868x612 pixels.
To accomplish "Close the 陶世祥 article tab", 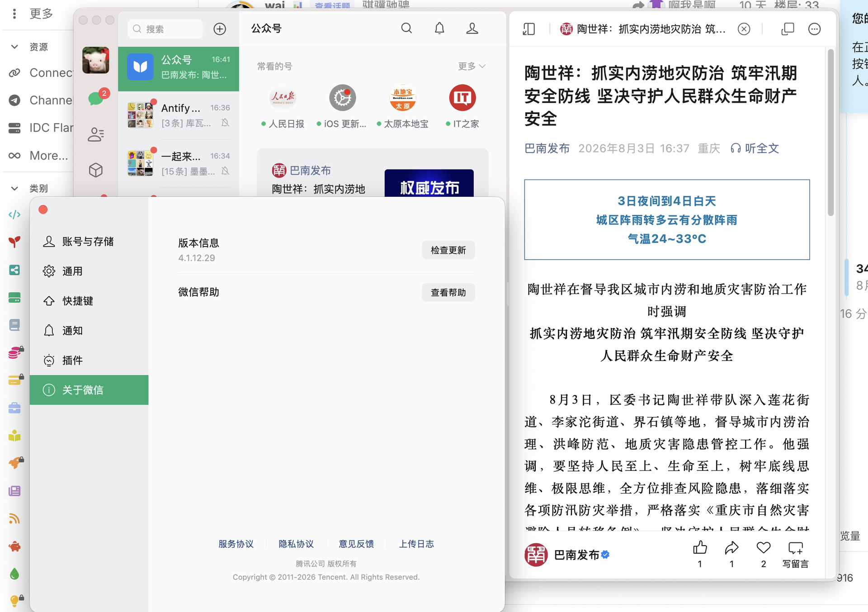I will pos(744,29).
